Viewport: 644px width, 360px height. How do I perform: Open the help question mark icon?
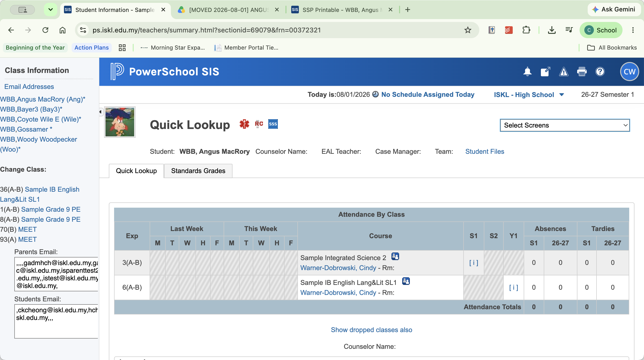600,72
